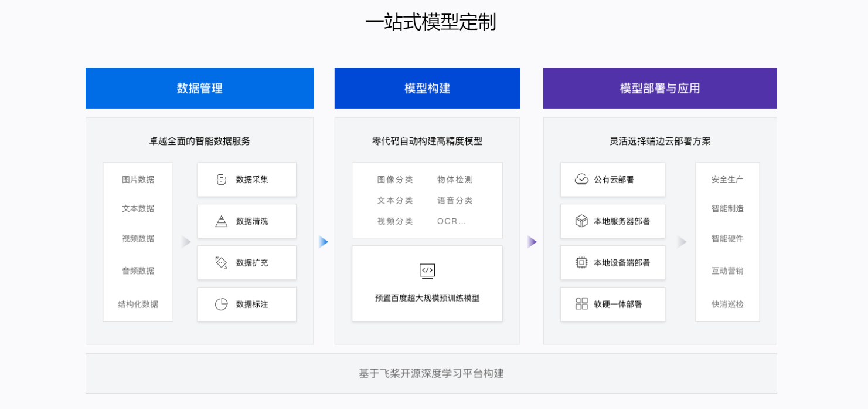Click the 数据采集 database icon
Screen dimensions: 868x409
[x=221, y=180]
